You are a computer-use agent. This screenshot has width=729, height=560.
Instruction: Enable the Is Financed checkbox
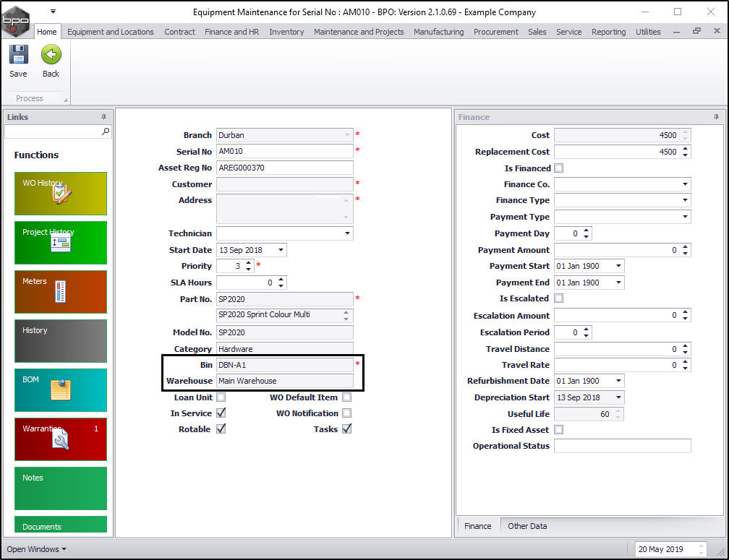tap(559, 168)
